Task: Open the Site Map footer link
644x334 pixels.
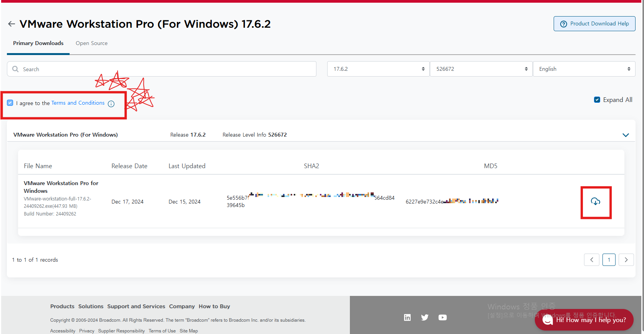Action: 189,331
